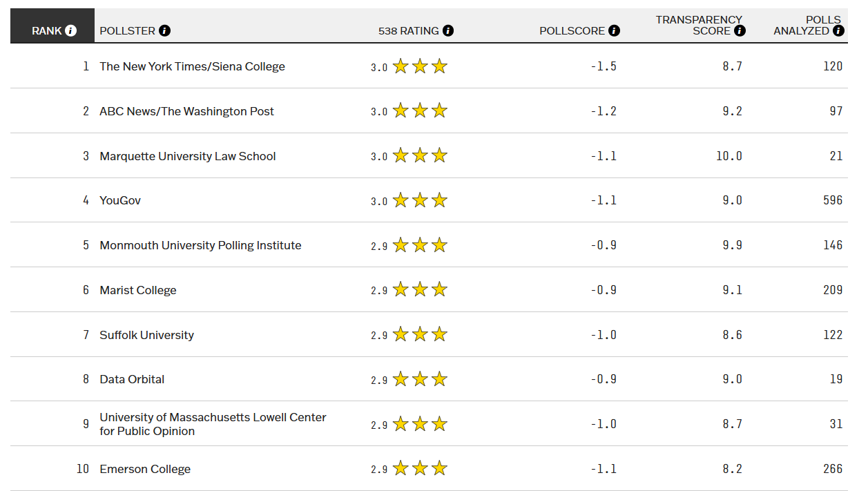Click the 3.0 rating value for YouGov
Image resolution: width=868 pixels, height=491 pixels.
click(379, 202)
